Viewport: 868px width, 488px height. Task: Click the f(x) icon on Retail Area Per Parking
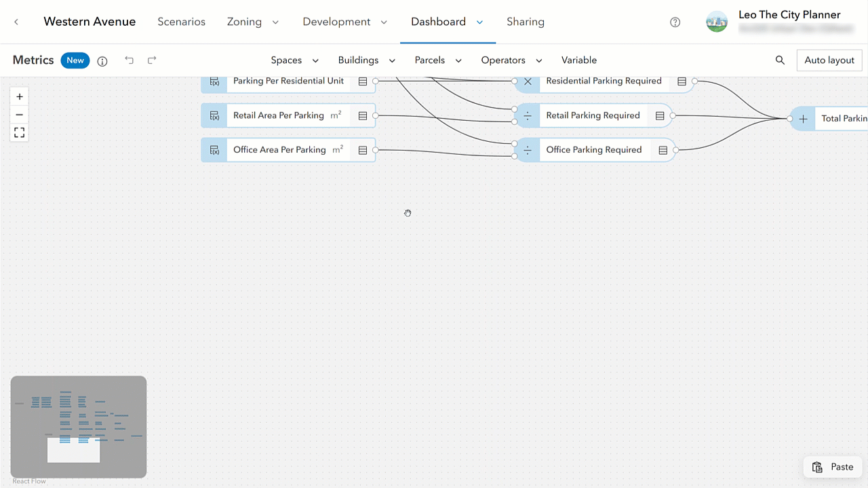[x=214, y=115]
